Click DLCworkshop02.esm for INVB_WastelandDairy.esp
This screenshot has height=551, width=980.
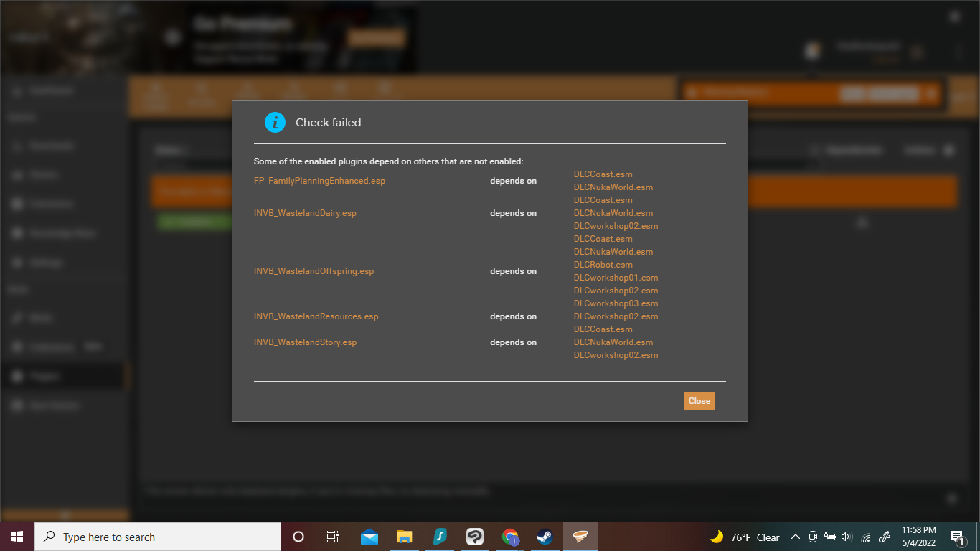pos(616,226)
